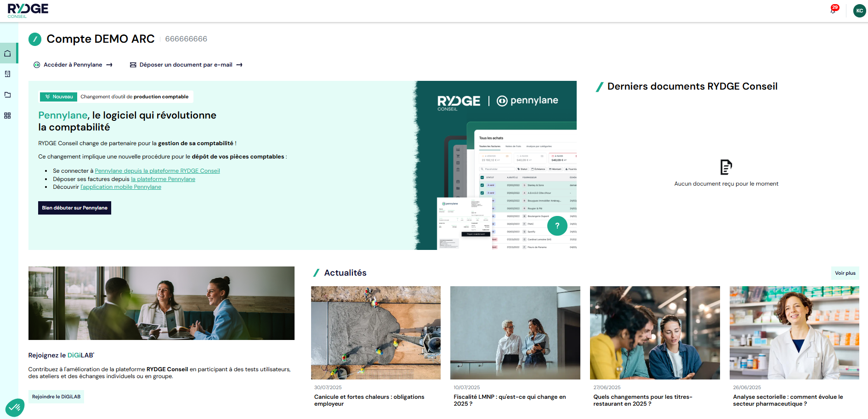Viewport: 868px width, 419px height.
Task: Click Changement d'outil de production comptable label
Action: click(134, 97)
